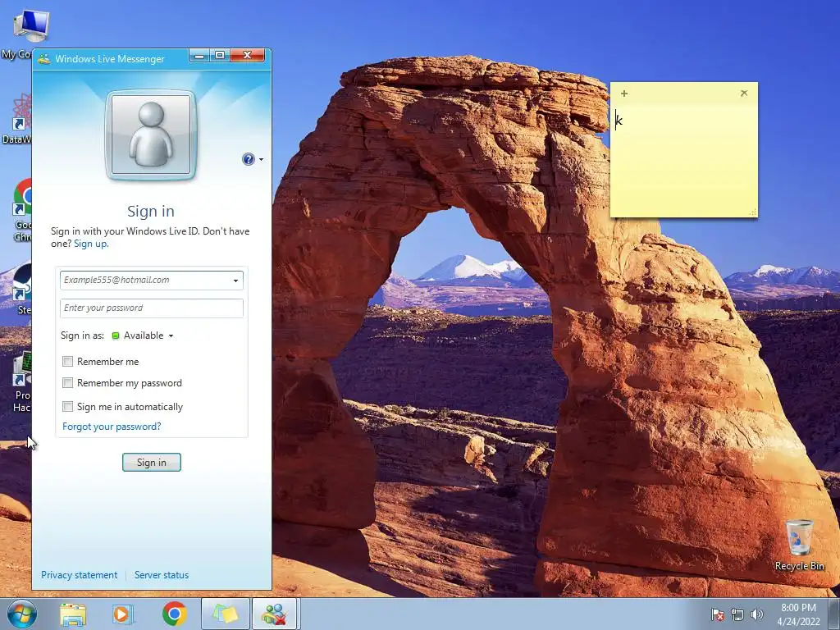Check Remember my password
The width and height of the screenshot is (840, 630).
tap(67, 383)
